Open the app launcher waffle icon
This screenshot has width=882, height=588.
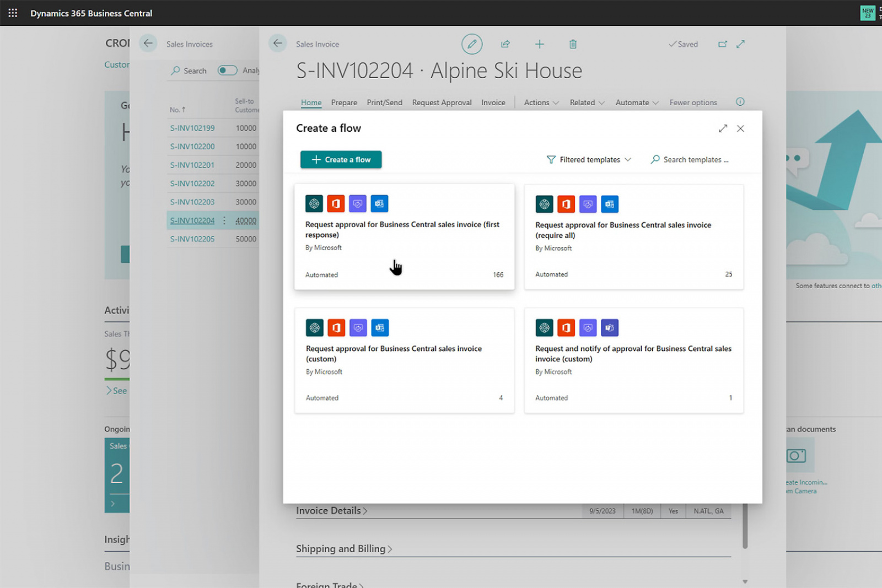point(13,13)
